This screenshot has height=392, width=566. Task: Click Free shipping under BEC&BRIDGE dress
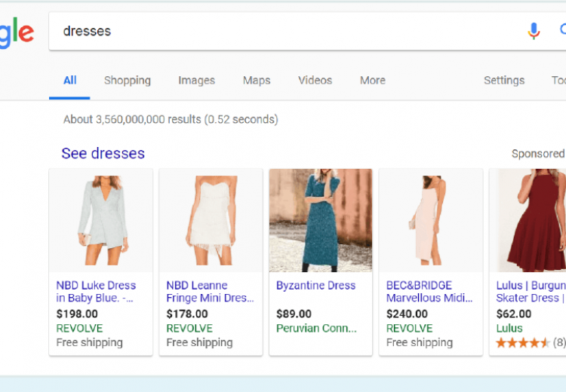point(420,342)
